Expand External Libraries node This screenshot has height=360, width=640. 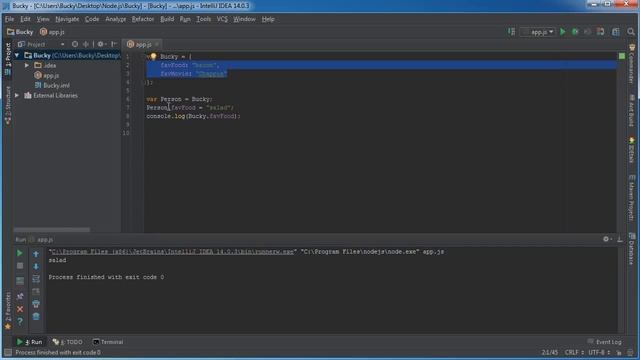(x=17, y=96)
